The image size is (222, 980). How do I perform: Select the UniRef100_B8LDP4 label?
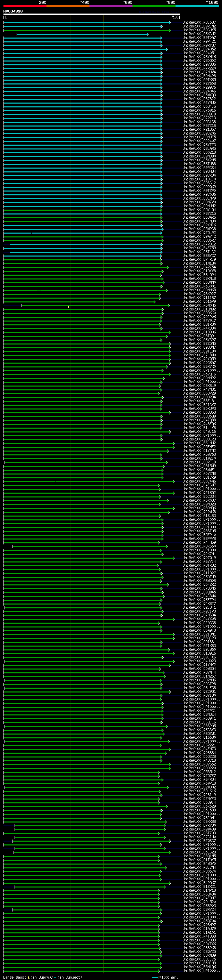click(x=199, y=275)
